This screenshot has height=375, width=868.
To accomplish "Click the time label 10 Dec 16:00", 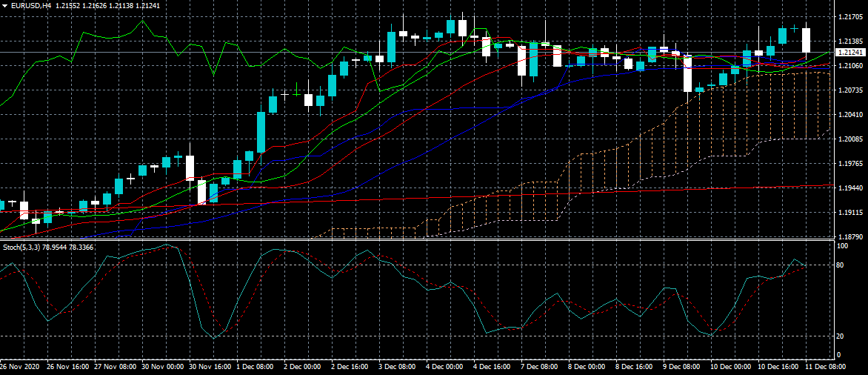I will pyautogui.click(x=779, y=367).
